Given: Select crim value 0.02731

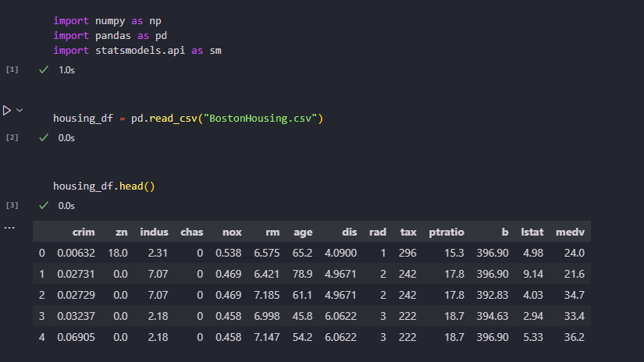Looking at the screenshot, I should click(76, 274).
